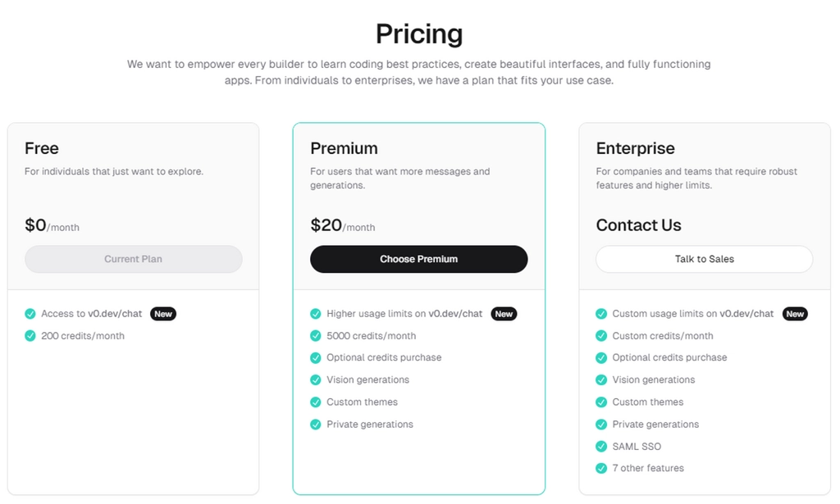Open v0.dev/chat link in Enterprise plan
This screenshot has height=504, width=840.
tap(746, 314)
